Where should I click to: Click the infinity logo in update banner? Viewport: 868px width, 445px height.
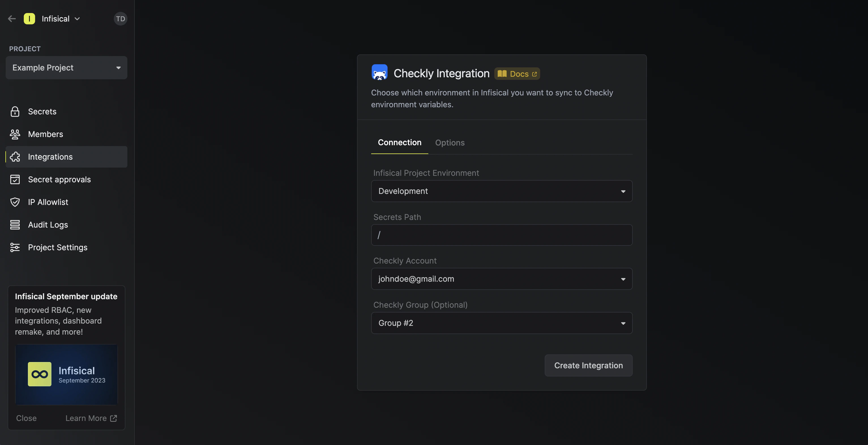pyautogui.click(x=39, y=374)
